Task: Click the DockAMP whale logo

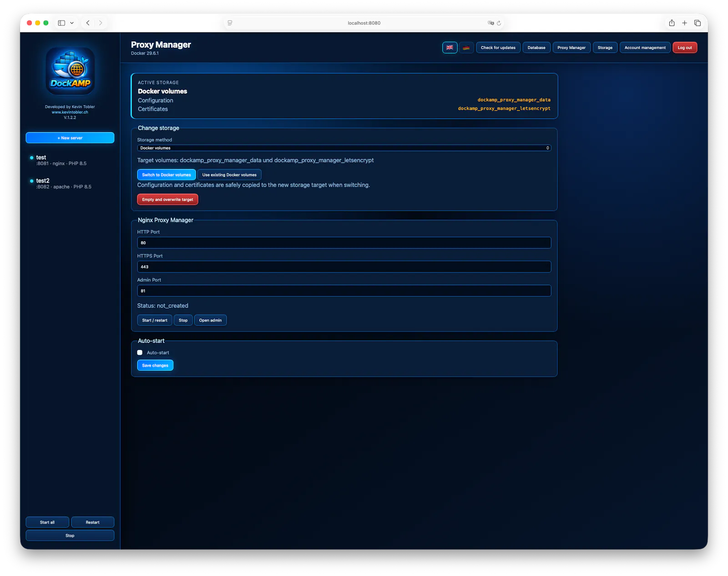Action: tap(70, 71)
